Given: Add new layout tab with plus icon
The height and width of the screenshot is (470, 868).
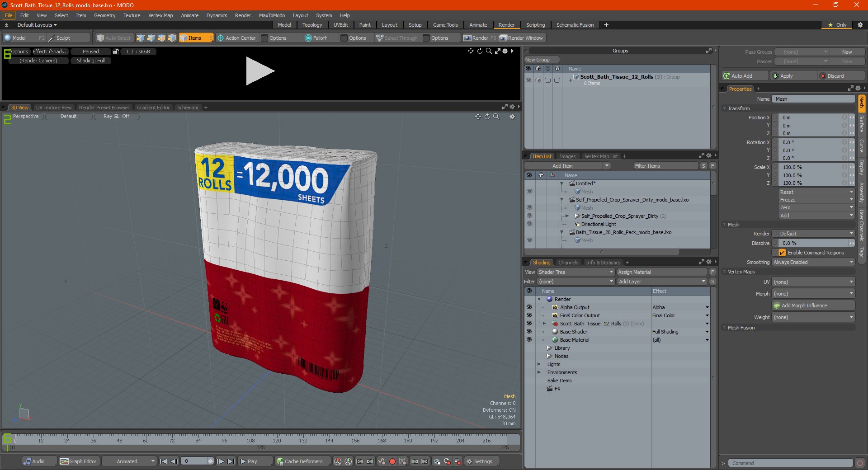Looking at the screenshot, I should tap(606, 25).
